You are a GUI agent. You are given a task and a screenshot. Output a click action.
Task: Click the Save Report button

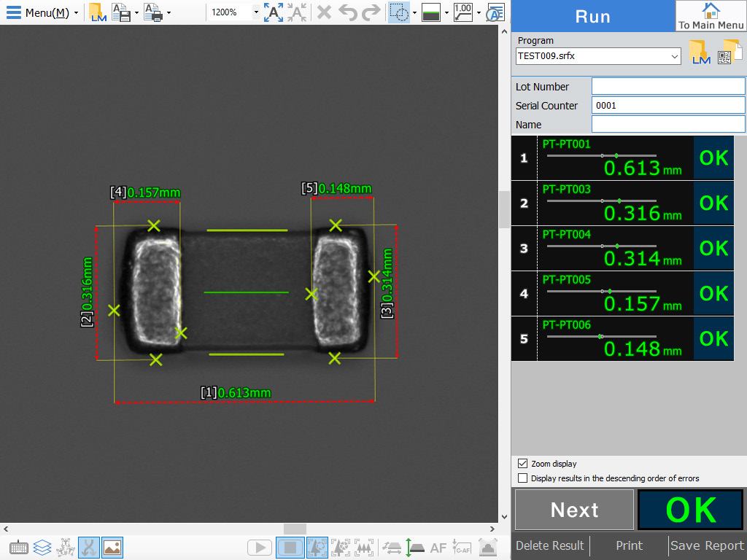click(x=707, y=545)
